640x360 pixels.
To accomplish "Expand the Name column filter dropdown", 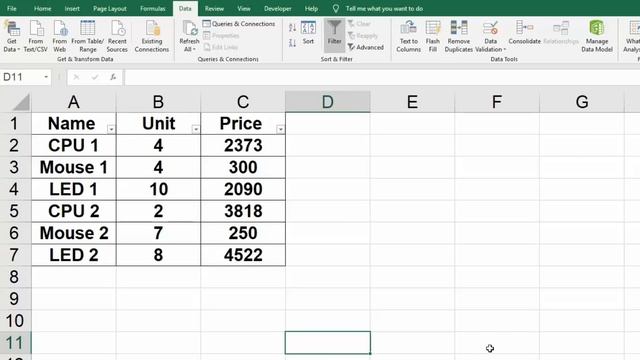I will (x=111, y=129).
